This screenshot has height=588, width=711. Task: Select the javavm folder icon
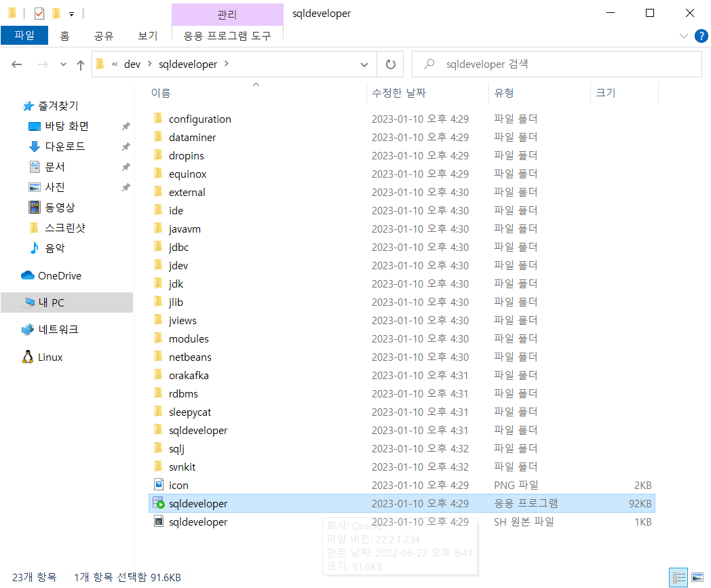tap(158, 228)
